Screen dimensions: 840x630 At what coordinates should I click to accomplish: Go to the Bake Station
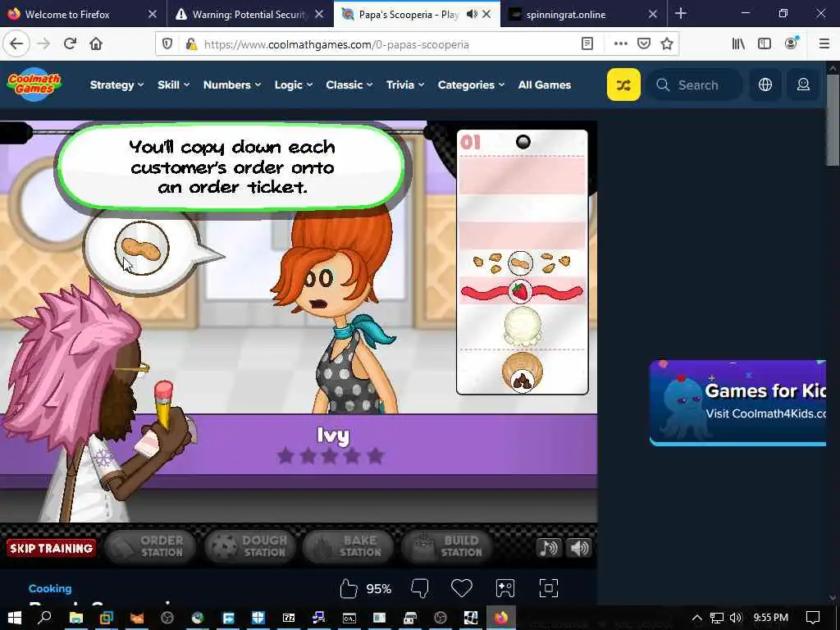point(348,546)
